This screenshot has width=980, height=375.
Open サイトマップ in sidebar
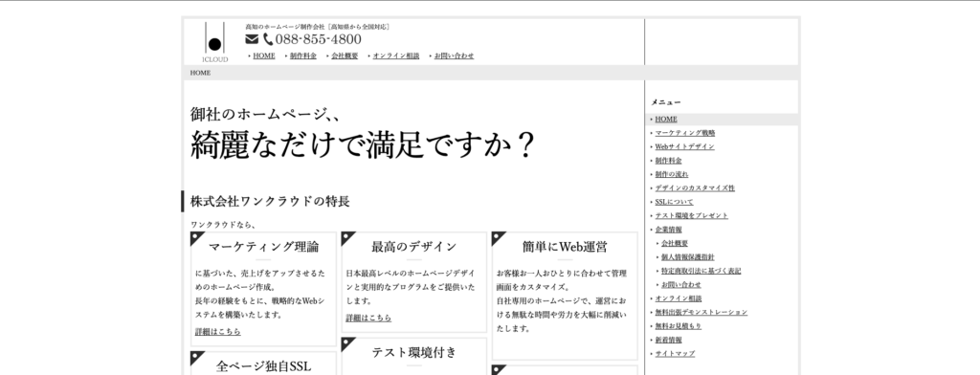(x=675, y=353)
